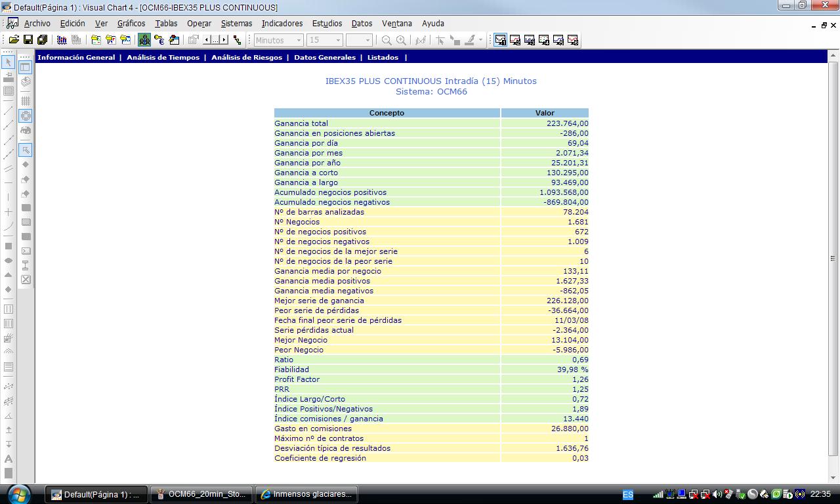Go to Análisis de Riesgos section
Image resolution: width=840 pixels, height=504 pixels.
(x=246, y=57)
